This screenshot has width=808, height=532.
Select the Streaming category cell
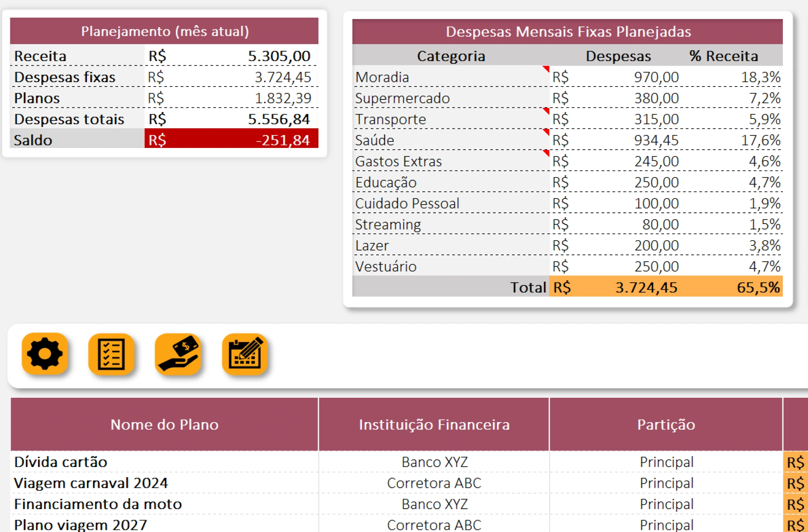(x=451, y=224)
